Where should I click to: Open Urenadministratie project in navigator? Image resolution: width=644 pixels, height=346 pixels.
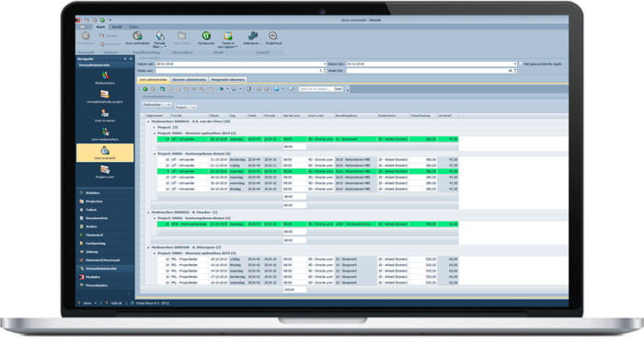(105, 97)
